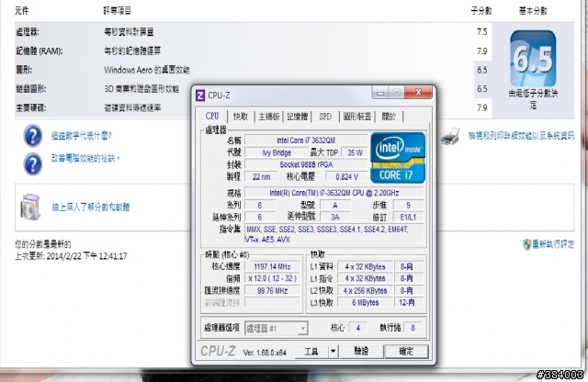This screenshot has width=588, height=382.
Task: Click the 重新執行評定 link
Action: tap(553, 244)
